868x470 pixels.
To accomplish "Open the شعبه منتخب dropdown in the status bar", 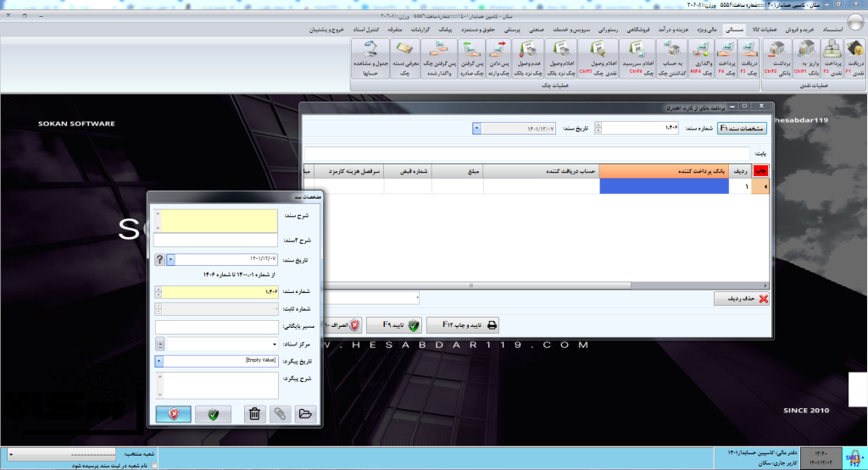I will 10,455.
